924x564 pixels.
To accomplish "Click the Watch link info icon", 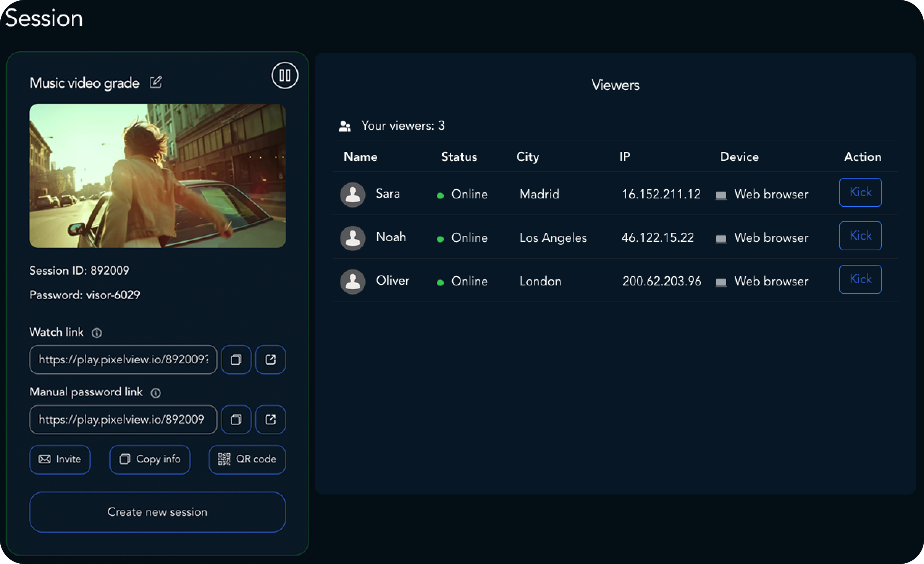I will (97, 333).
